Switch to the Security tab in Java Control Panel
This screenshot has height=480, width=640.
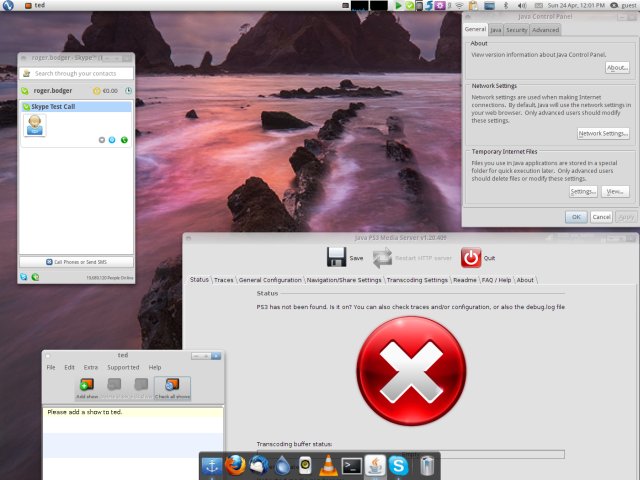517,30
